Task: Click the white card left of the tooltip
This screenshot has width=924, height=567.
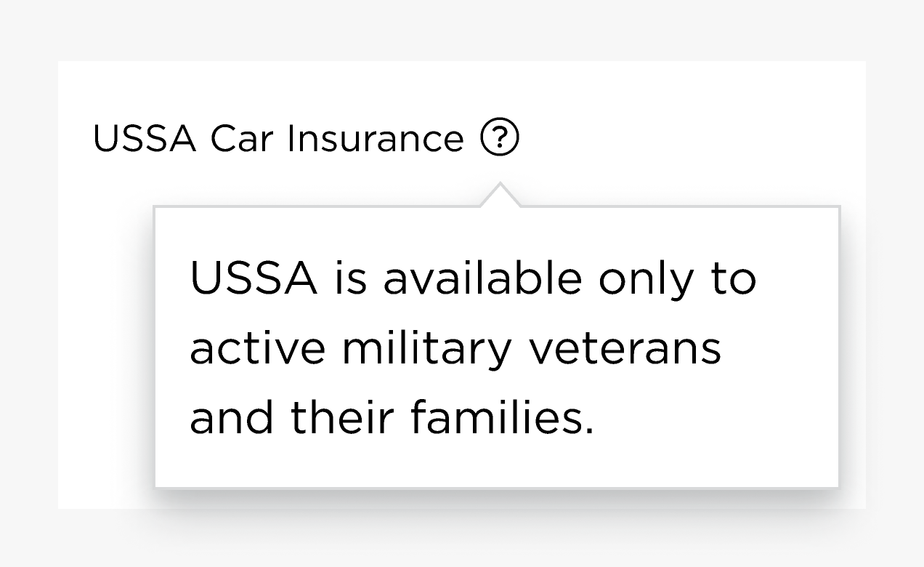Action: pos(105,349)
